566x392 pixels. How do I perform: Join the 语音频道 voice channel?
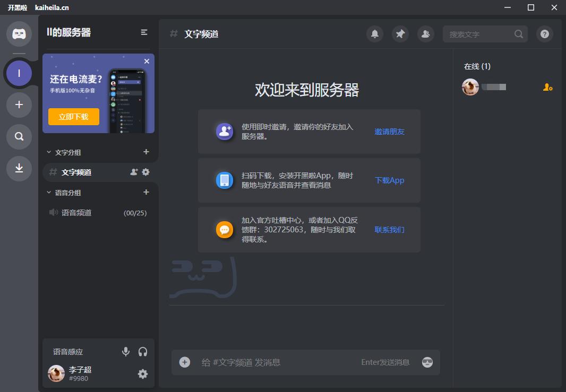click(76, 213)
